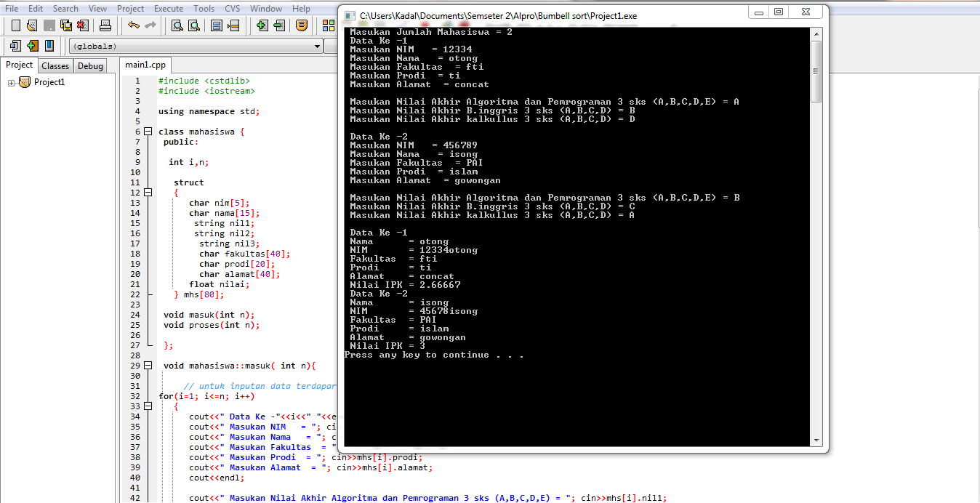The width and height of the screenshot is (980, 503).
Task: Click console line 'Nilai IPK = 2.66667'
Action: pos(405,285)
